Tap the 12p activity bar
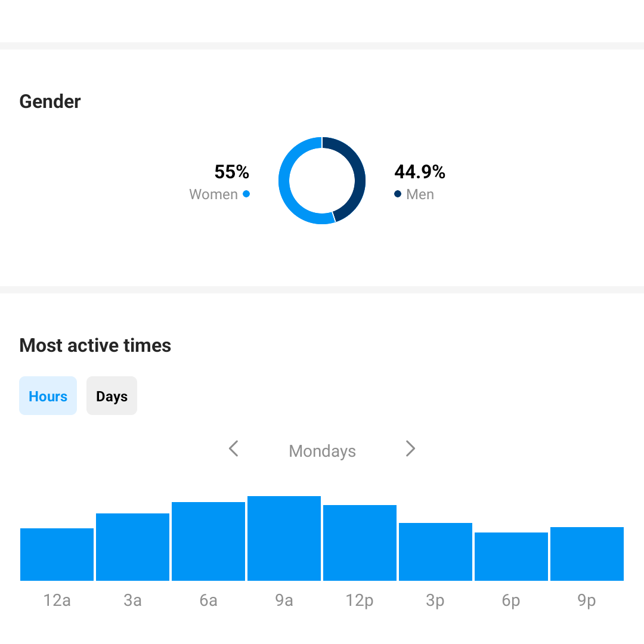644x644 pixels. [x=360, y=543]
